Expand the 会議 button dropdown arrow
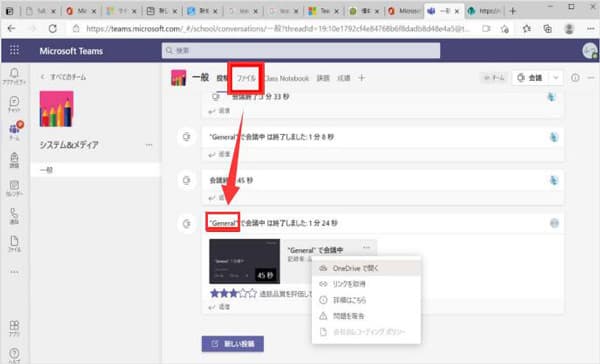 (x=556, y=78)
